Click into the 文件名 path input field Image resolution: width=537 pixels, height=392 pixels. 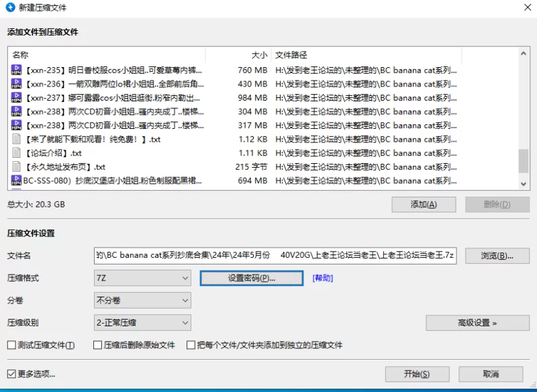(275, 256)
